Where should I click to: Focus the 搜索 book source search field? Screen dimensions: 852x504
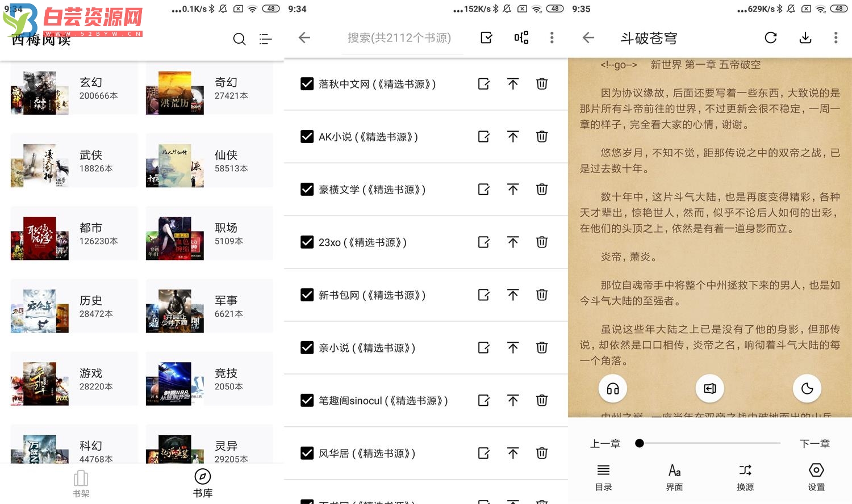(402, 38)
